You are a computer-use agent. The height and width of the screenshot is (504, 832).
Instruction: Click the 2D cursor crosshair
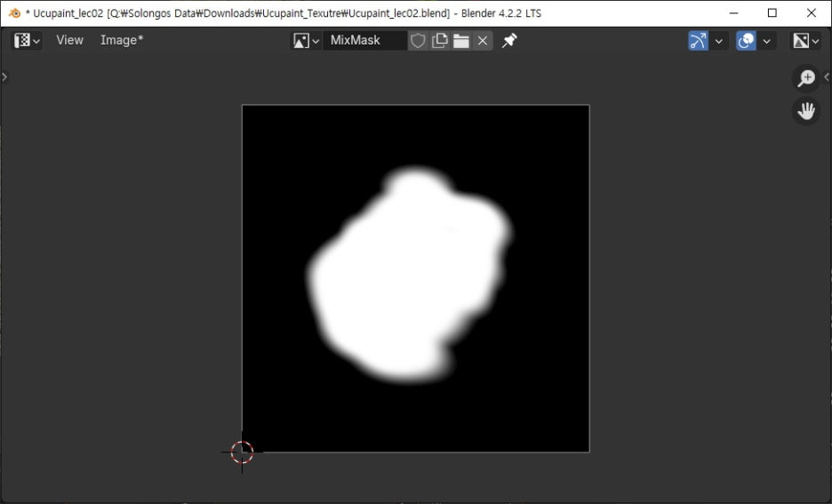point(242,452)
